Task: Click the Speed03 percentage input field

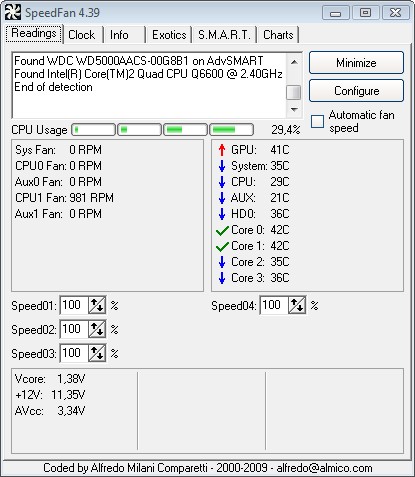Action: tap(74, 353)
